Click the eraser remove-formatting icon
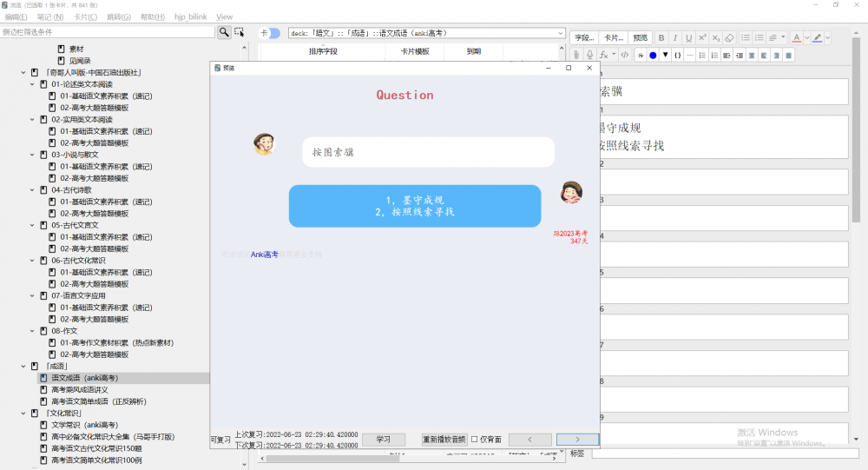 click(x=730, y=37)
